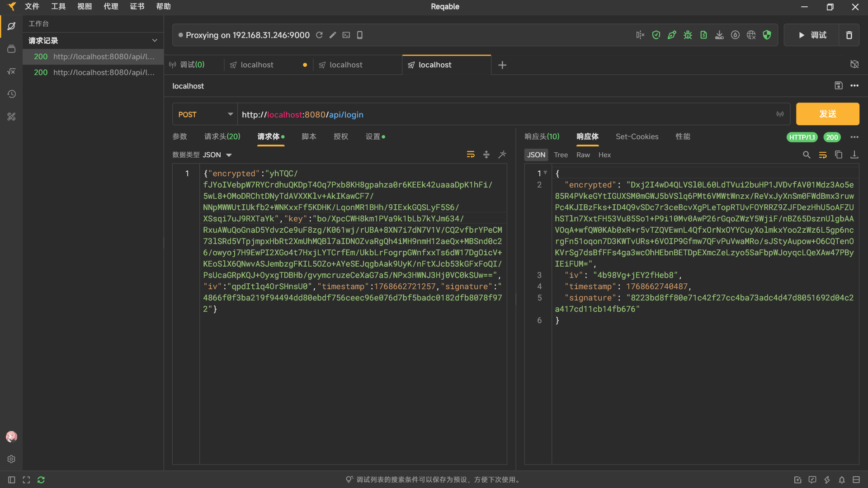The height and width of the screenshot is (488, 868).
Task: Click the trash icon beside 调试
Action: tap(849, 35)
